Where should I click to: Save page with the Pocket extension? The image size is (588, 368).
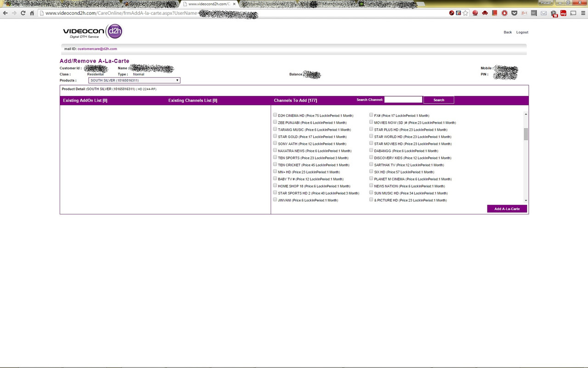[514, 13]
